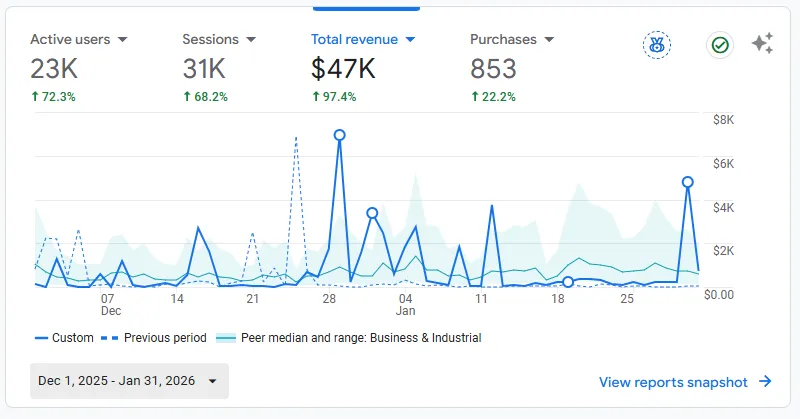Expand the Purchases metric dropdown arrow
This screenshot has height=419, width=800.
(549, 39)
